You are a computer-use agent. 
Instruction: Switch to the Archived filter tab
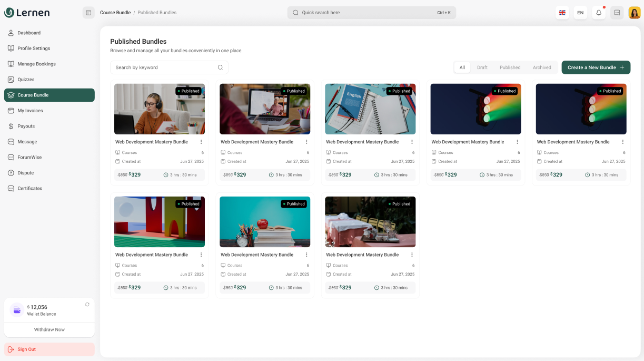tap(542, 67)
